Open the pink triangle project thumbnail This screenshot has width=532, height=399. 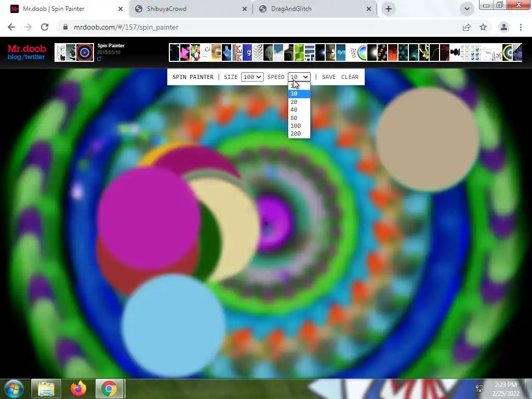185,52
